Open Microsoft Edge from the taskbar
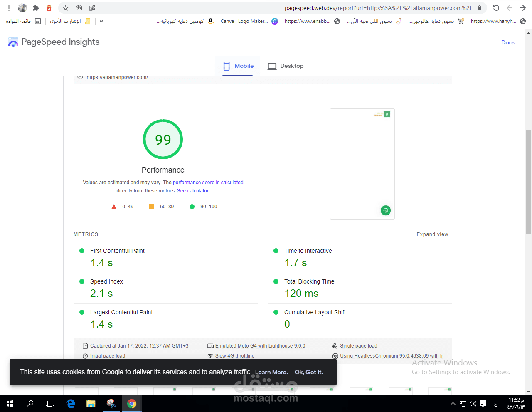The width and height of the screenshot is (532, 412). point(71,404)
